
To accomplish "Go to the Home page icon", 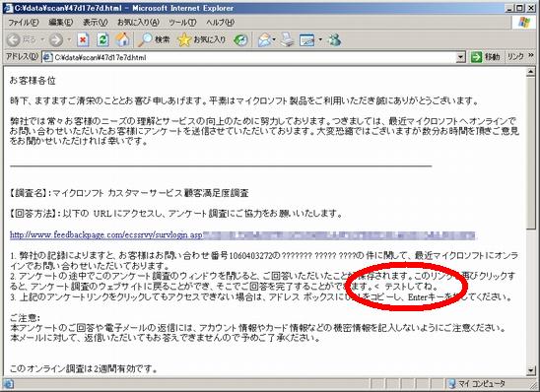I will pyautogui.click(x=122, y=40).
